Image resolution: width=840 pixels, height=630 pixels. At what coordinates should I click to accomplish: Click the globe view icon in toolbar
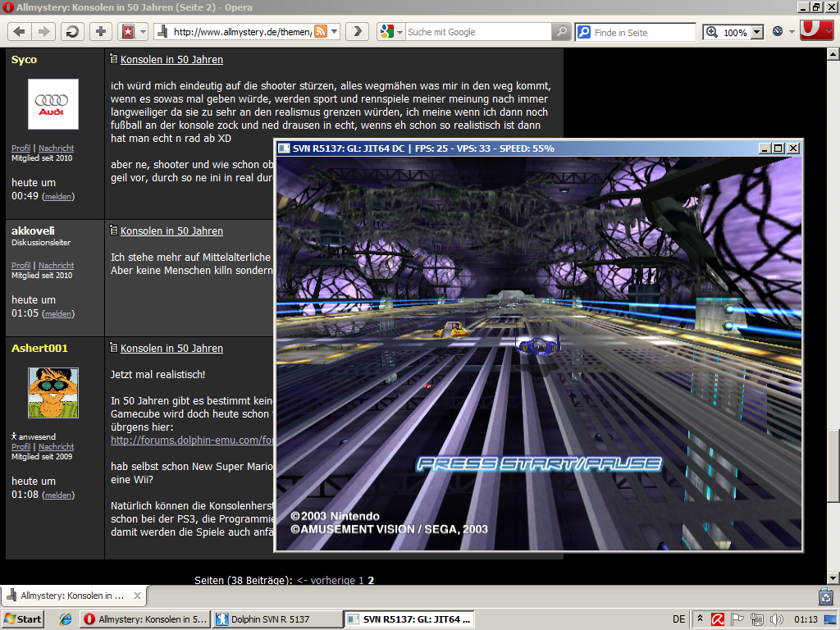point(778,32)
